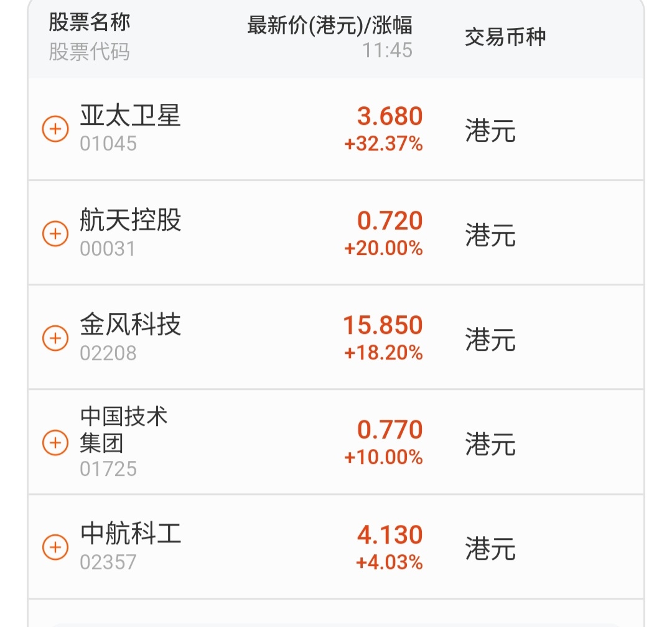Open the 亚太卫星 stock name
The width and height of the screenshot is (672, 627).
pos(130,116)
